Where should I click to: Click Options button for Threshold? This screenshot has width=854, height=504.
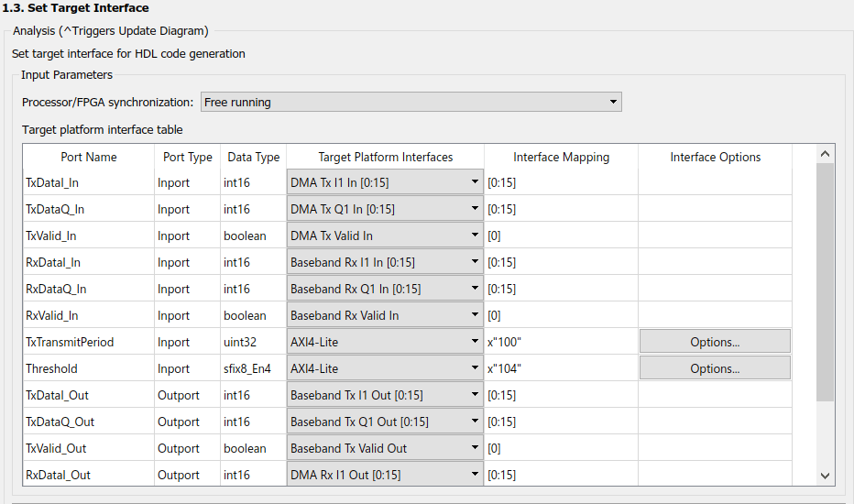(715, 368)
